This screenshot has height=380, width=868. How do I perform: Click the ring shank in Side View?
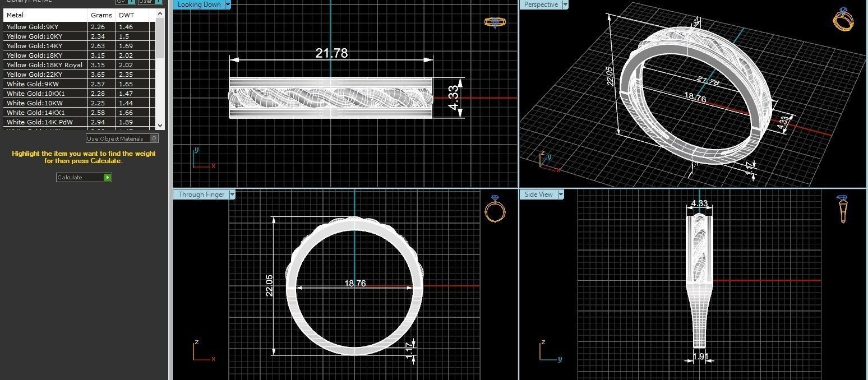(x=699, y=314)
